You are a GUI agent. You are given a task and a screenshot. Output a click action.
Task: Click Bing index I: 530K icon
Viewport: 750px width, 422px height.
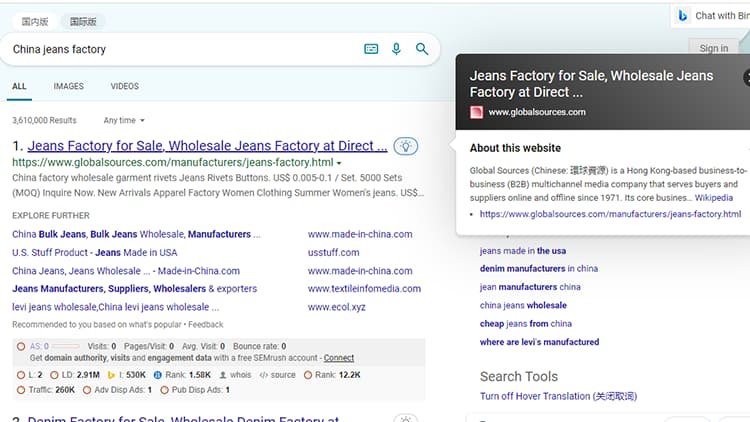(111, 375)
